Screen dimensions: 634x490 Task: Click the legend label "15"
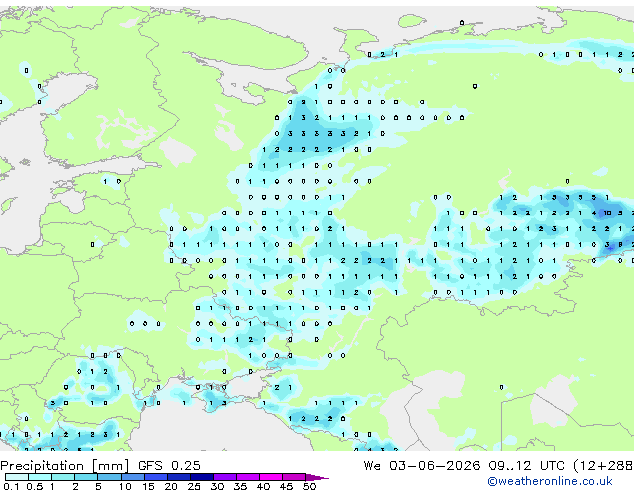point(148,486)
